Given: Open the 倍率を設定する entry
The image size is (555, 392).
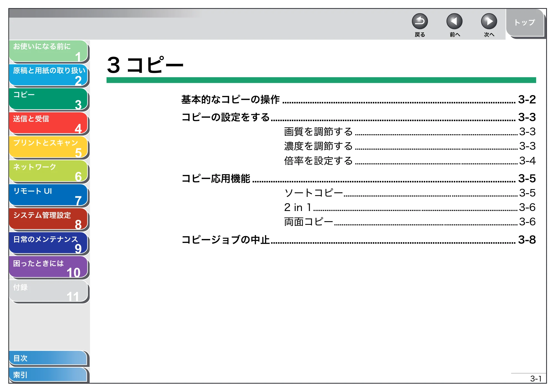Looking at the screenshot, I should [410, 161].
